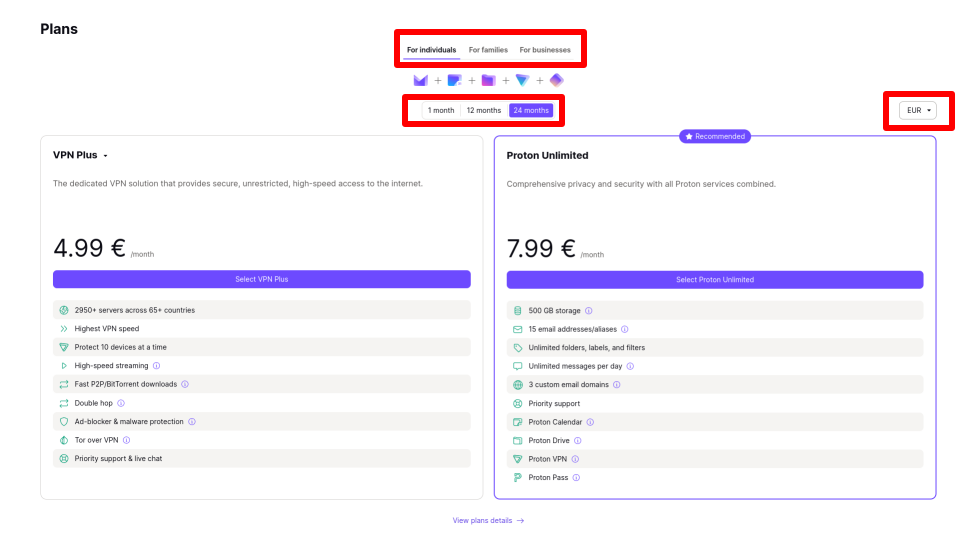Expand the VPN Plus plan selector arrow
This screenshot has height=534, width=976.
[x=105, y=156]
